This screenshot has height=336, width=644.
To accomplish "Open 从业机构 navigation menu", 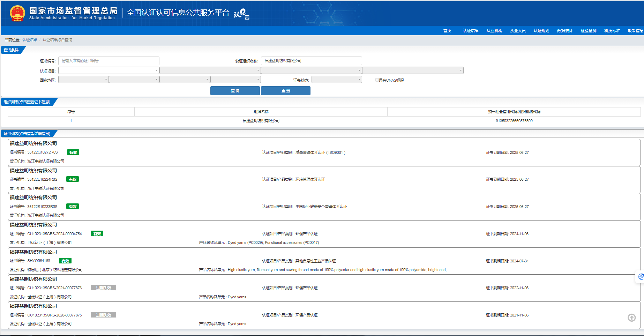I will click(494, 31).
